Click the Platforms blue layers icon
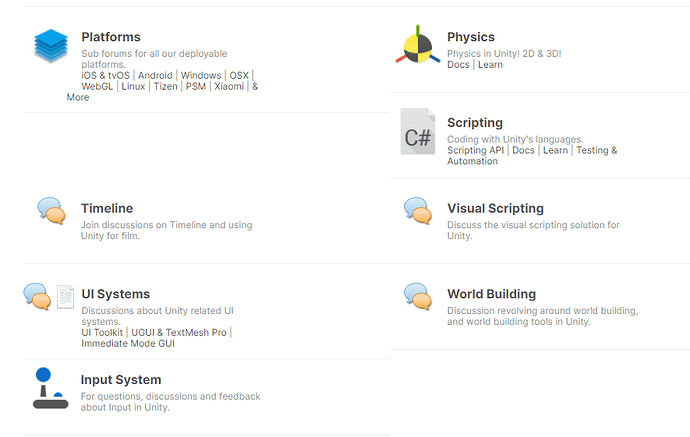Image resolution: width=690 pixels, height=437 pixels. (50, 46)
